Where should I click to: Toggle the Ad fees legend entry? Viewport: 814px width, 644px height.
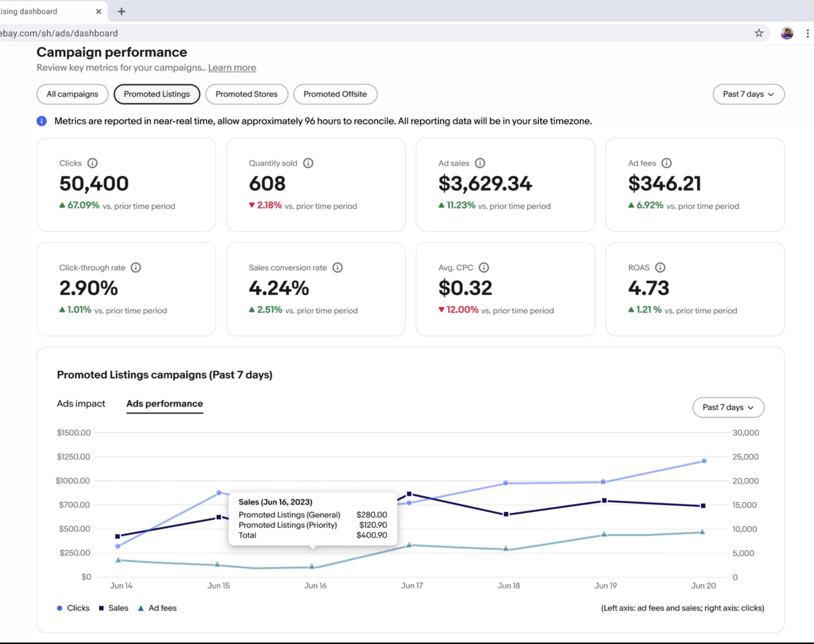pyautogui.click(x=157, y=608)
